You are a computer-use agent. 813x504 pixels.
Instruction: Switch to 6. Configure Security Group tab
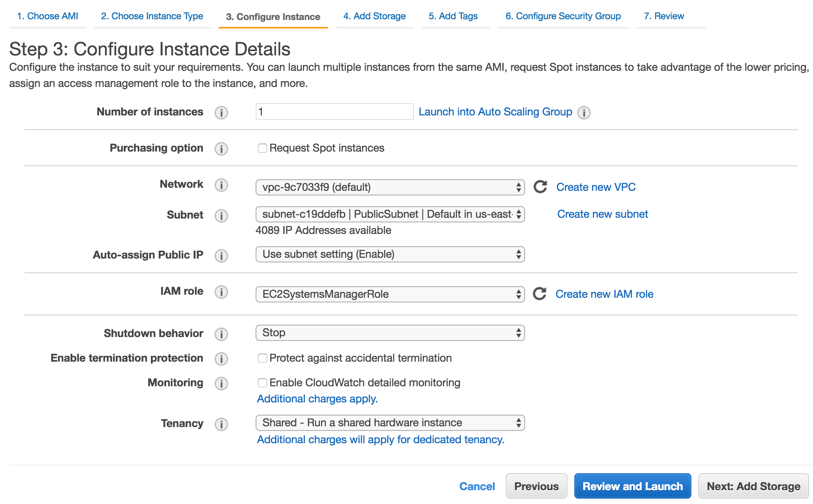click(563, 16)
